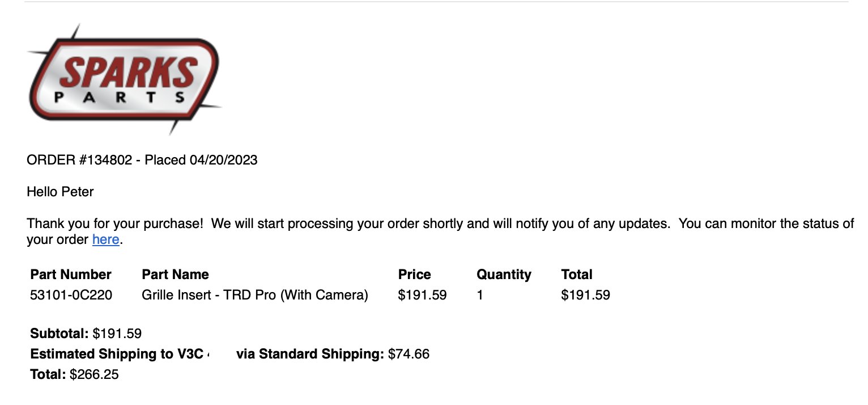Screen dimensions: 868x405
Task: Click the 'Thank you for your purchase' sentence
Action: click(115, 223)
